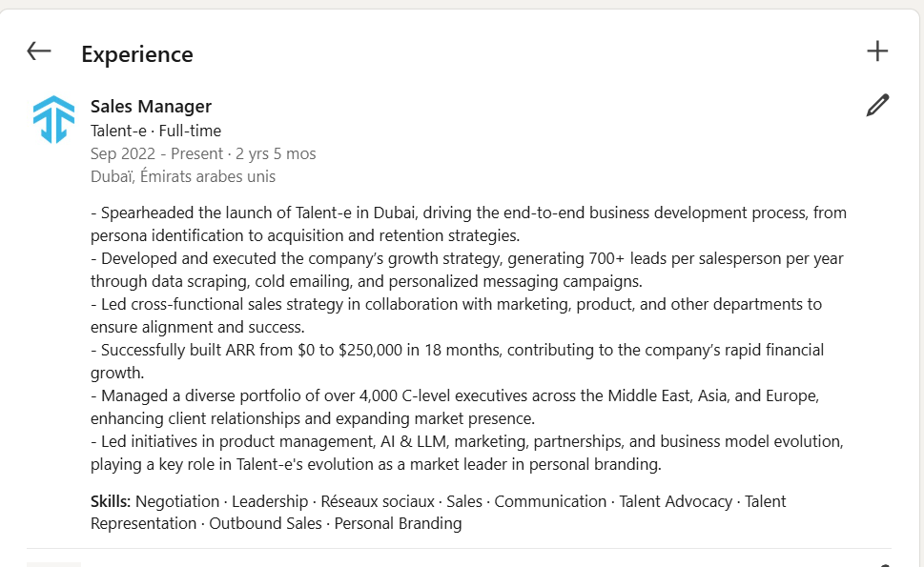Select the Managed a diverse portfolio line
The image size is (924, 567).
tap(455, 407)
